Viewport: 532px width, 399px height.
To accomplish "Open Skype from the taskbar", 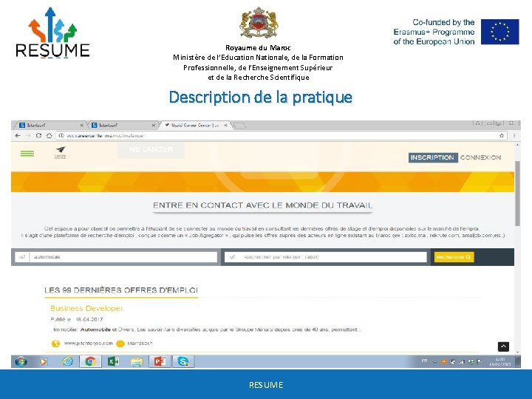I will 183,361.
